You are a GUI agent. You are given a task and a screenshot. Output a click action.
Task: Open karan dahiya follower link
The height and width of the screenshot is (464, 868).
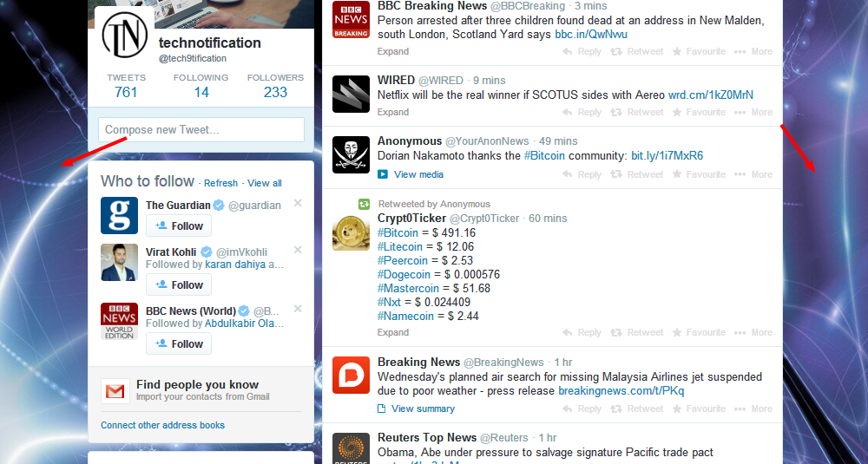pos(235,265)
